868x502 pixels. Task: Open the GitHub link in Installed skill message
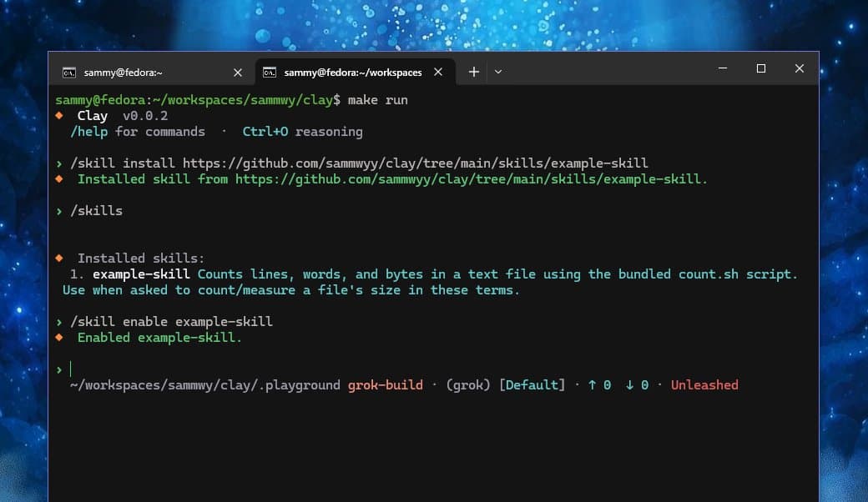471,179
